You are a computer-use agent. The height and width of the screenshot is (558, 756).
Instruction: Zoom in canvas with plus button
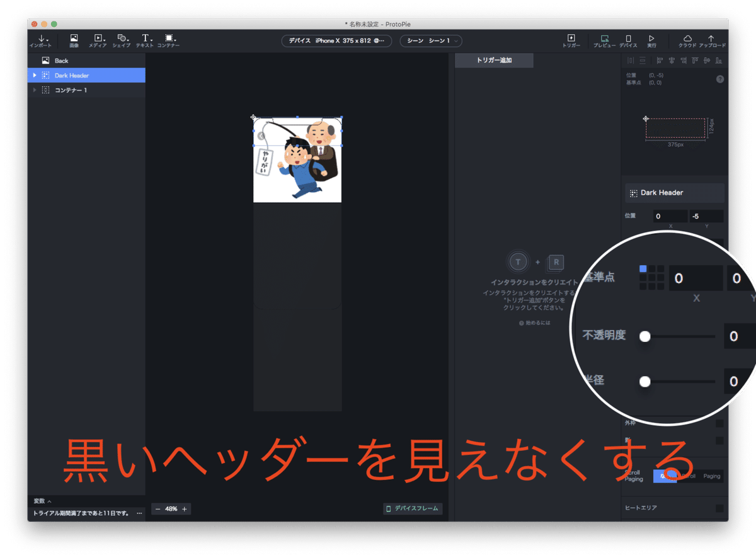(x=185, y=509)
